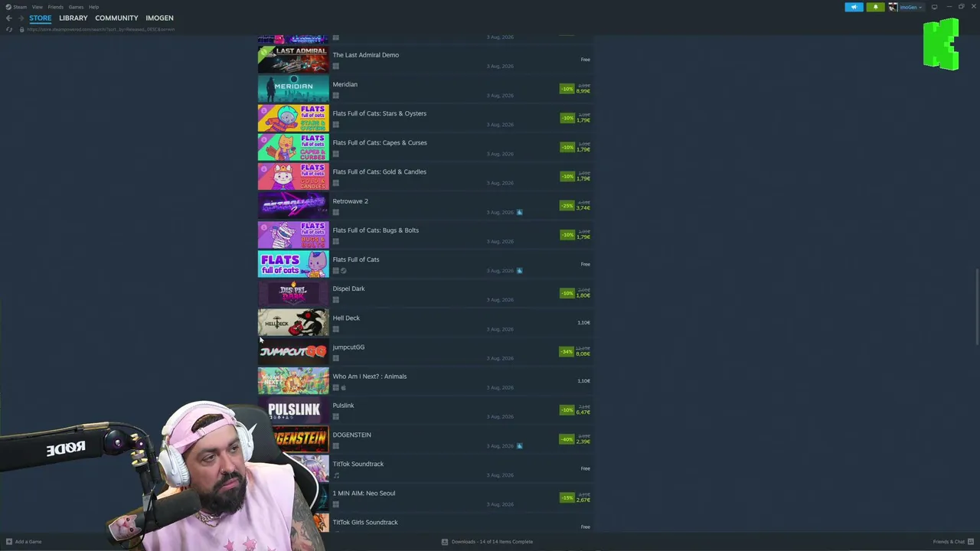
Task: Switch to the COMMUNITY tab
Action: tap(116, 18)
